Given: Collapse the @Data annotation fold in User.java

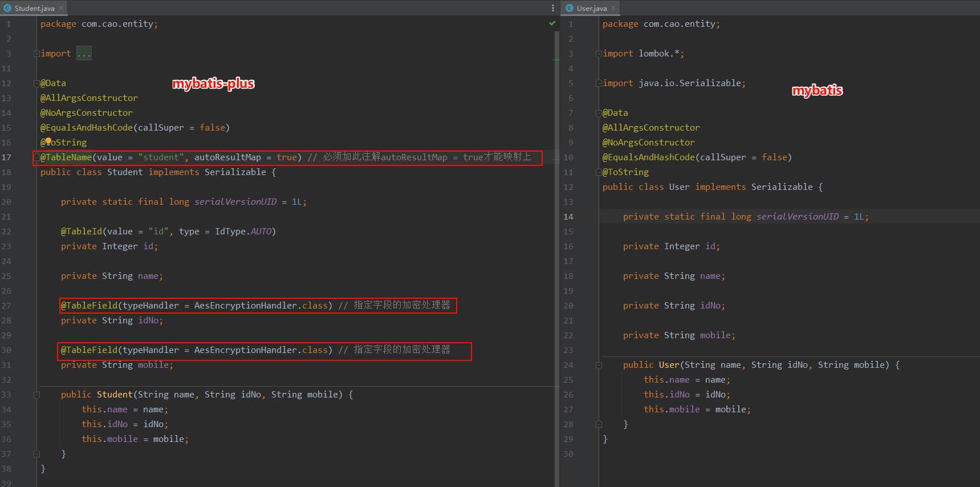Looking at the screenshot, I should 599,113.
